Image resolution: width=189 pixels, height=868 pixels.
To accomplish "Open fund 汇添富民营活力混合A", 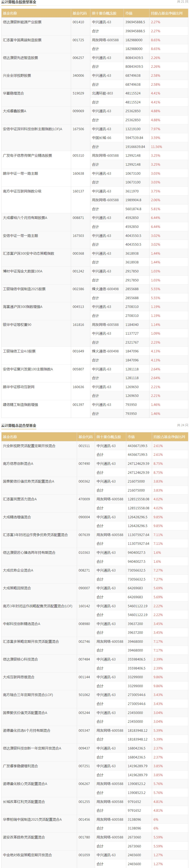I will click(20, 499).
